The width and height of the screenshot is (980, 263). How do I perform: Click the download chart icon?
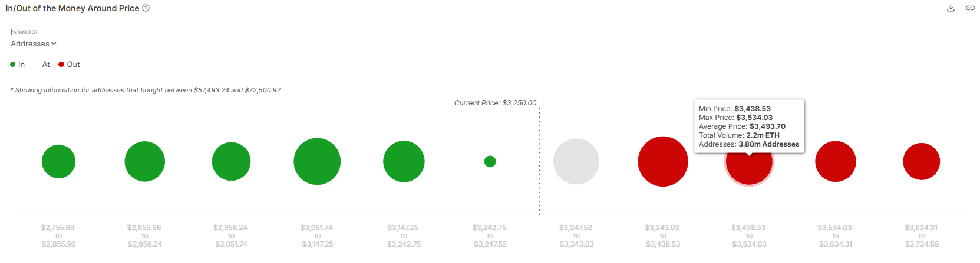pos(951,8)
